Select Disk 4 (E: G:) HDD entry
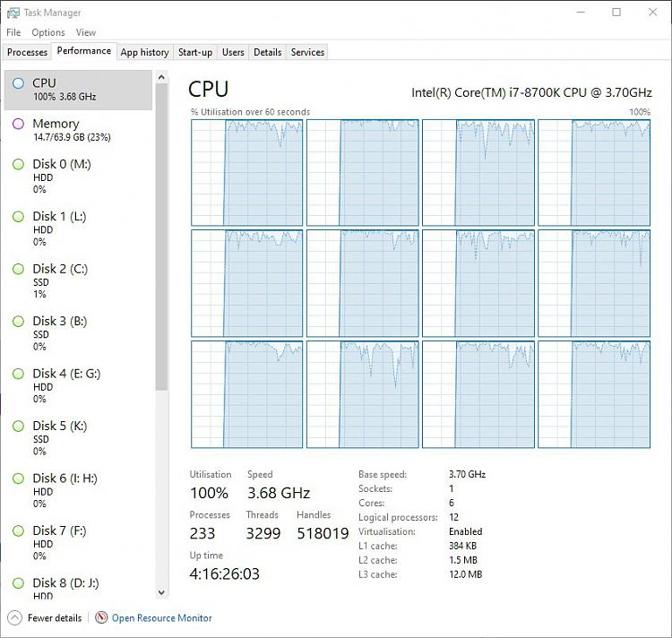 click(x=78, y=385)
